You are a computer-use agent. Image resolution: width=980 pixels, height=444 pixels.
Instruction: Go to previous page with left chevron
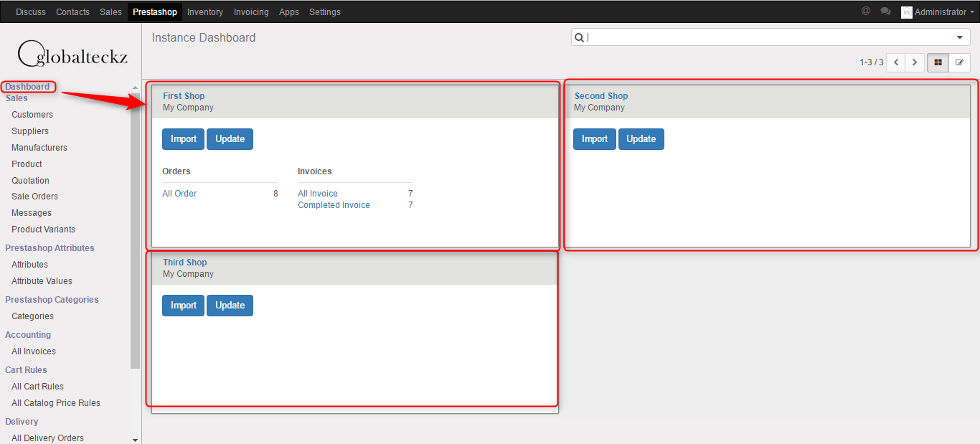895,62
